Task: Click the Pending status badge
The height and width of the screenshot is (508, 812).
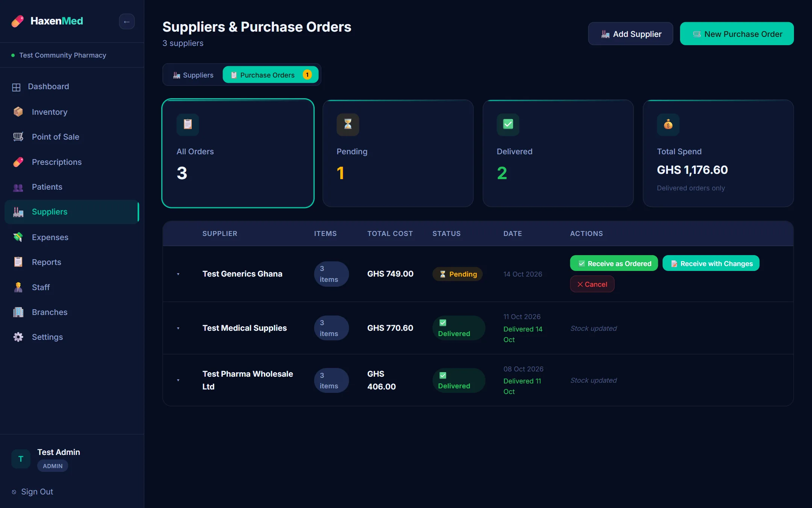Action: (x=458, y=274)
